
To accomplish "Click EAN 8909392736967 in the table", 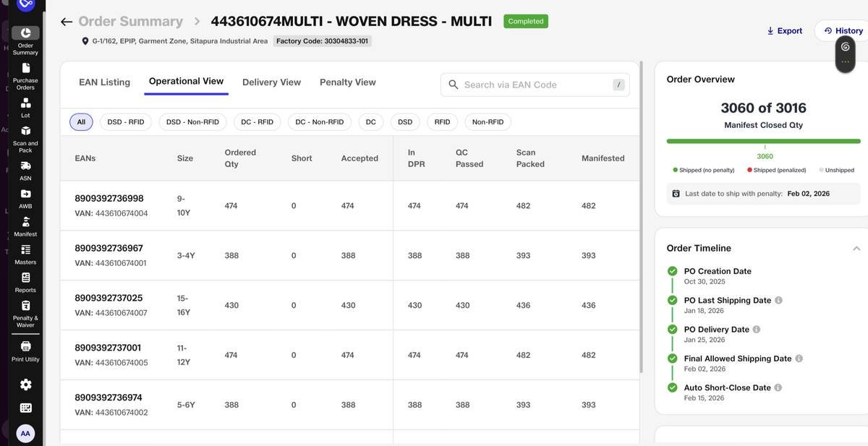I will (x=109, y=248).
